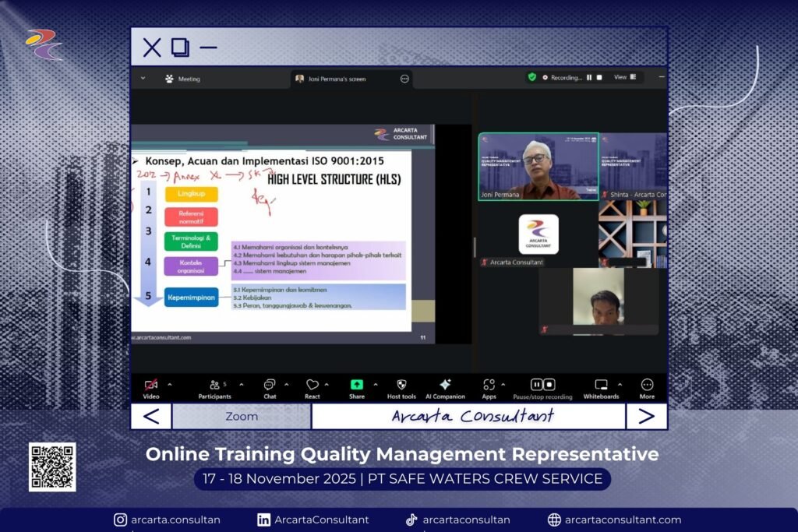Image resolution: width=798 pixels, height=532 pixels.
Task: Open Whiteboards
Action: point(601,385)
